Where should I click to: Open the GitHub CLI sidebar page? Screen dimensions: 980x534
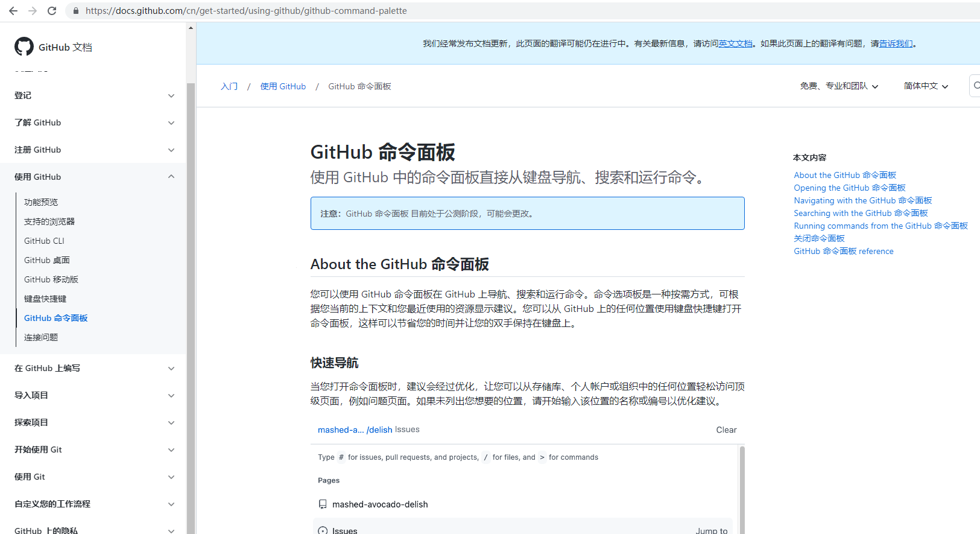tap(44, 241)
